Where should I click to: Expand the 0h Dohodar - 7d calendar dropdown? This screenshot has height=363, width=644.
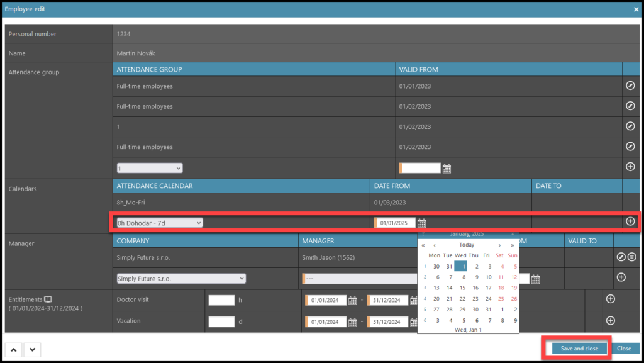pos(160,223)
